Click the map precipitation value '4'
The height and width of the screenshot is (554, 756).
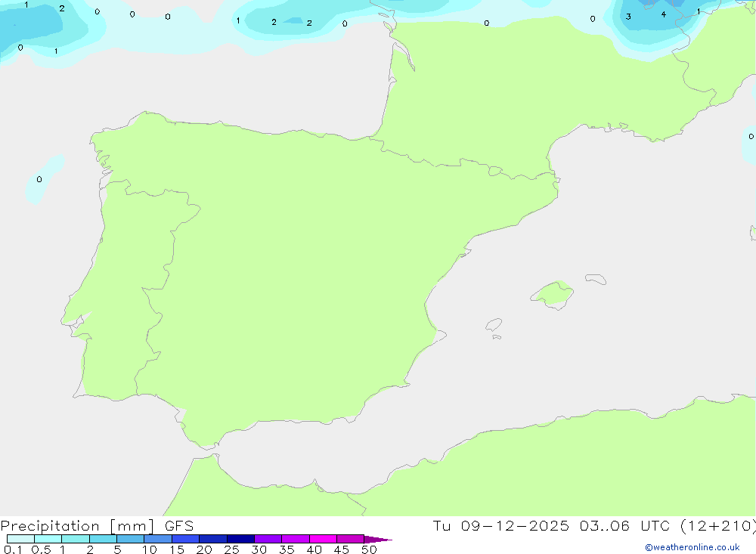click(x=664, y=14)
